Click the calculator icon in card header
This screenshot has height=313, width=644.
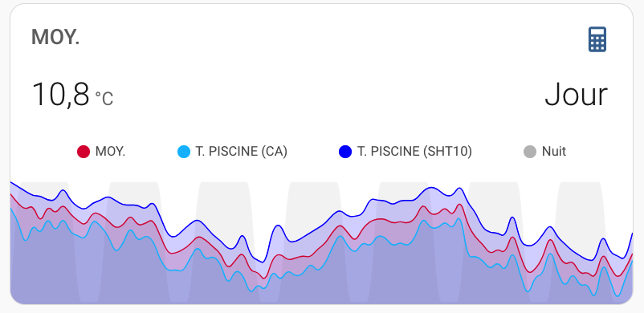click(597, 39)
